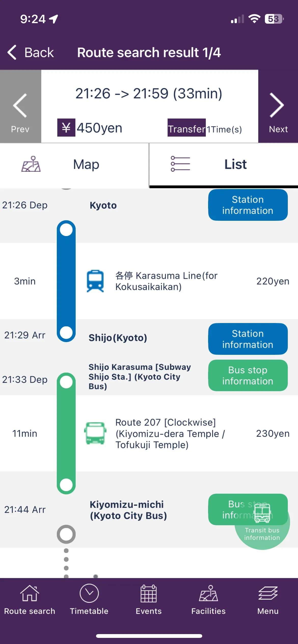
Task: Tap the gray stop marker at Kiyomizu-michi
Action: pos(66,534)
